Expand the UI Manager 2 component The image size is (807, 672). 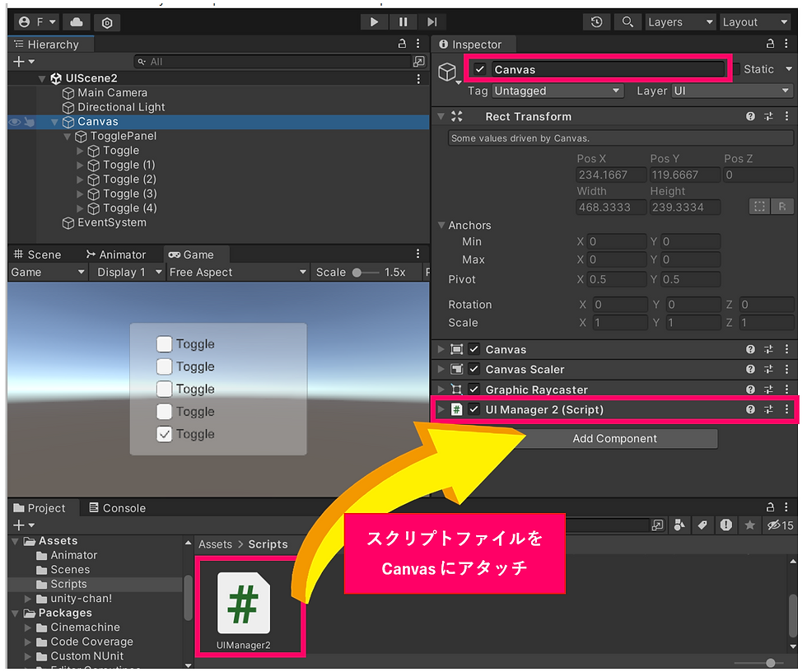click(x=441, y=409)
